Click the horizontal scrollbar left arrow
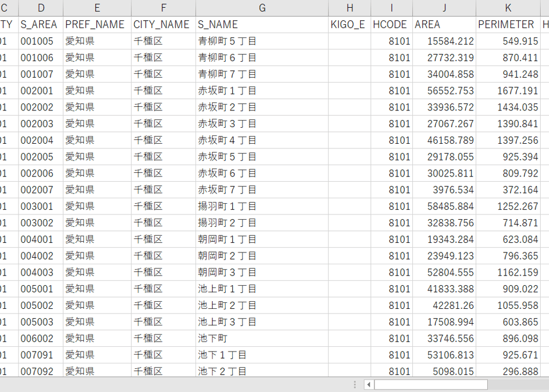 (369, 385)
